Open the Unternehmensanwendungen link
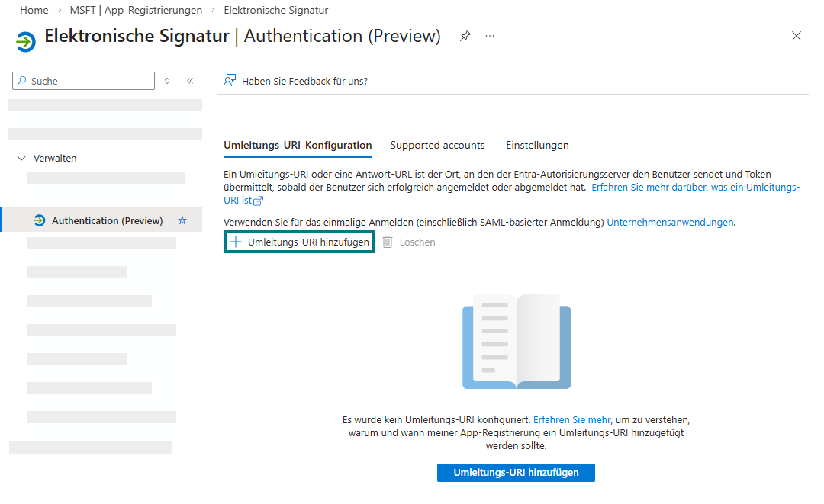 [670, 222]
